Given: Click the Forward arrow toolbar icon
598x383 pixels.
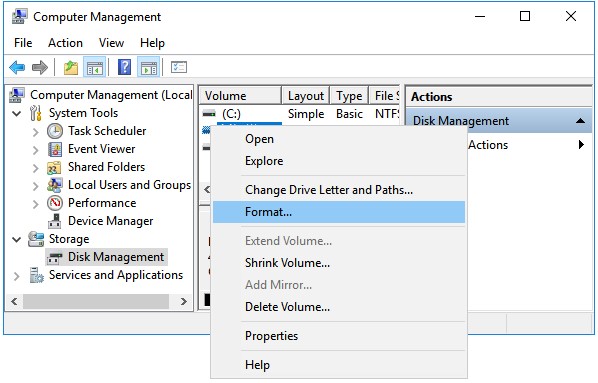Looking at the screenshot, I should (40, 68).
